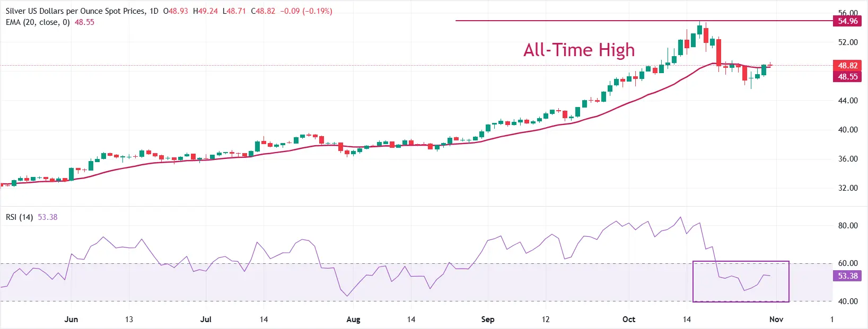
Task: Click the -0.09 (-0.19%) price change value
Action: click(306, 11)
